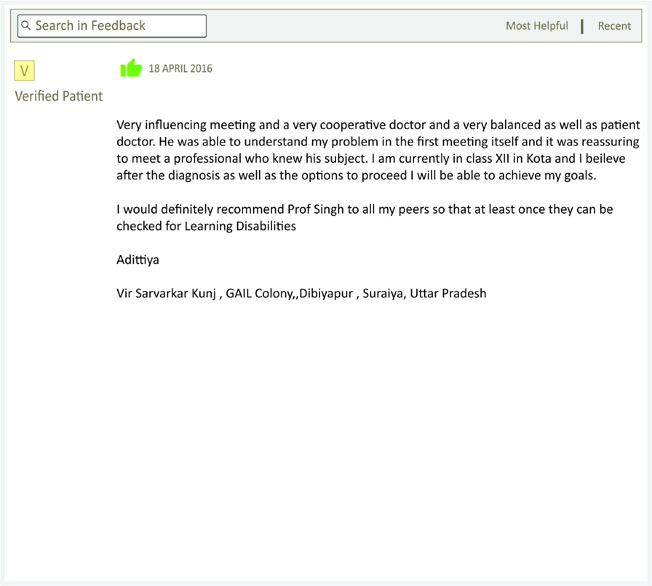This screenshot has width=652, height=586.
Task: Click the feedback toolbar background bar
Action: click(353, 26)
